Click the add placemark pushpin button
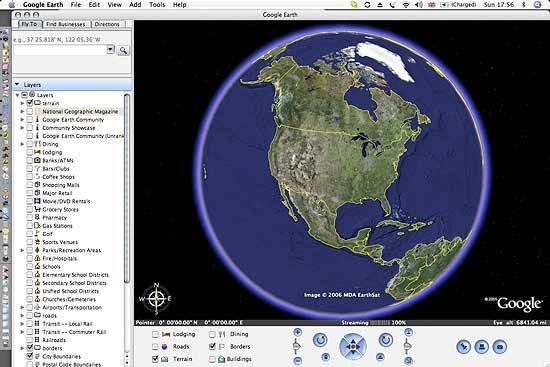This screenshot has width=550, height=367. 464,347
